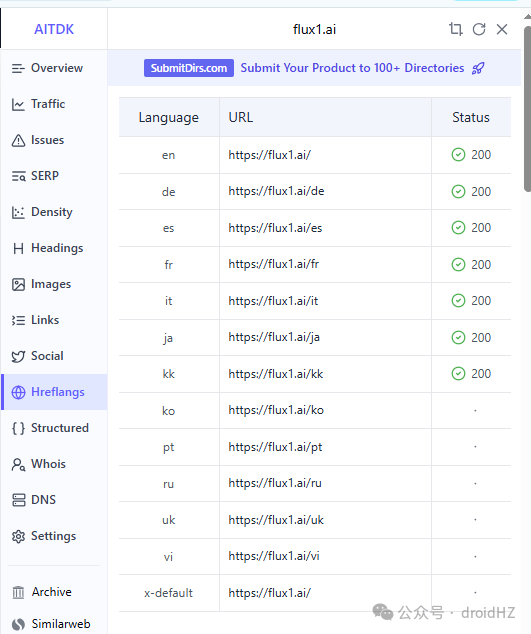531x634 pixels.
Task: Click the crop screenshot icon in header
Action: tap(455, 29)
